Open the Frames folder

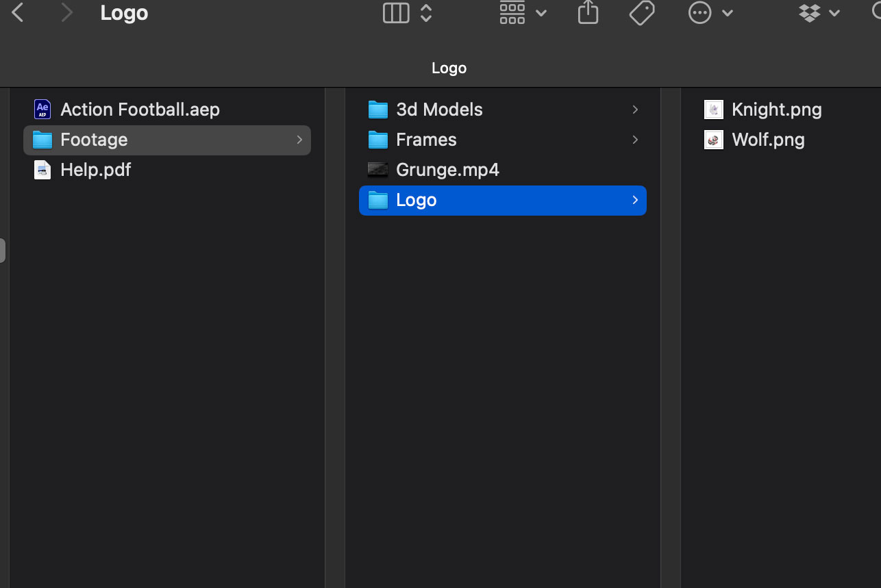click(426, 140)
